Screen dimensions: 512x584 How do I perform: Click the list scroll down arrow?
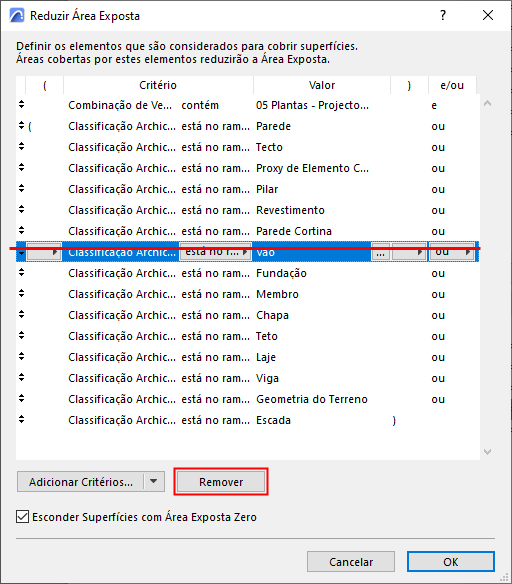(x=487, y=452)
